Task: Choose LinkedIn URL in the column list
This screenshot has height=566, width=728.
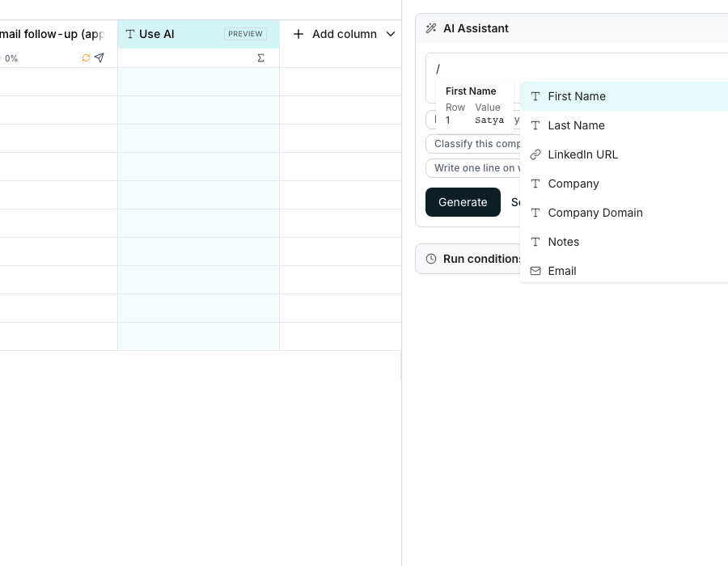Action: pos(624,154)
